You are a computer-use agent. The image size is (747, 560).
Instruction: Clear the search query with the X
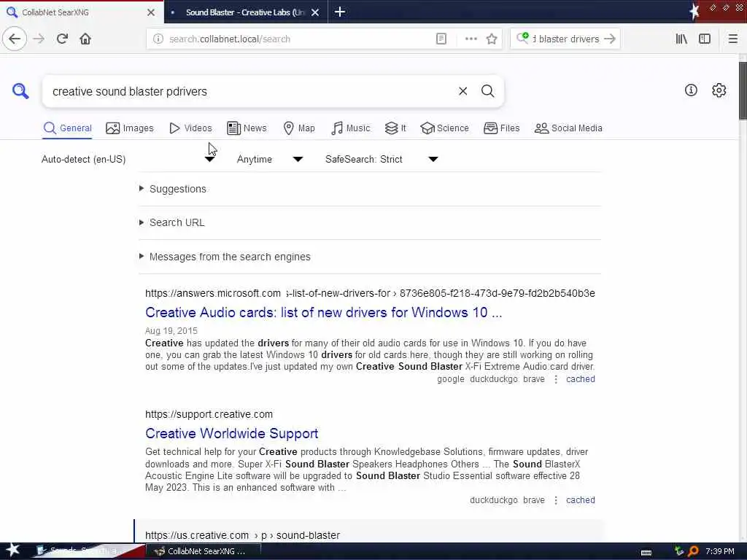pos(462,91)
